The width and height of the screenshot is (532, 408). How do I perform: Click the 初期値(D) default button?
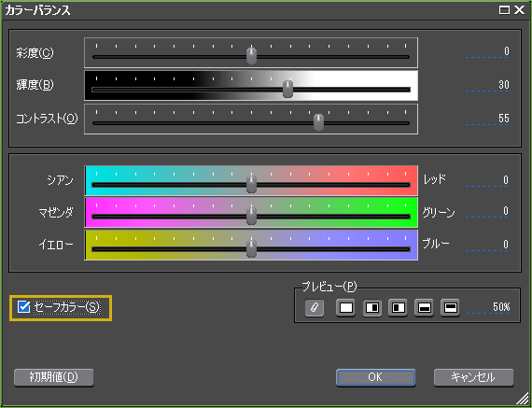pyautogui.click(x=53, y=377)
